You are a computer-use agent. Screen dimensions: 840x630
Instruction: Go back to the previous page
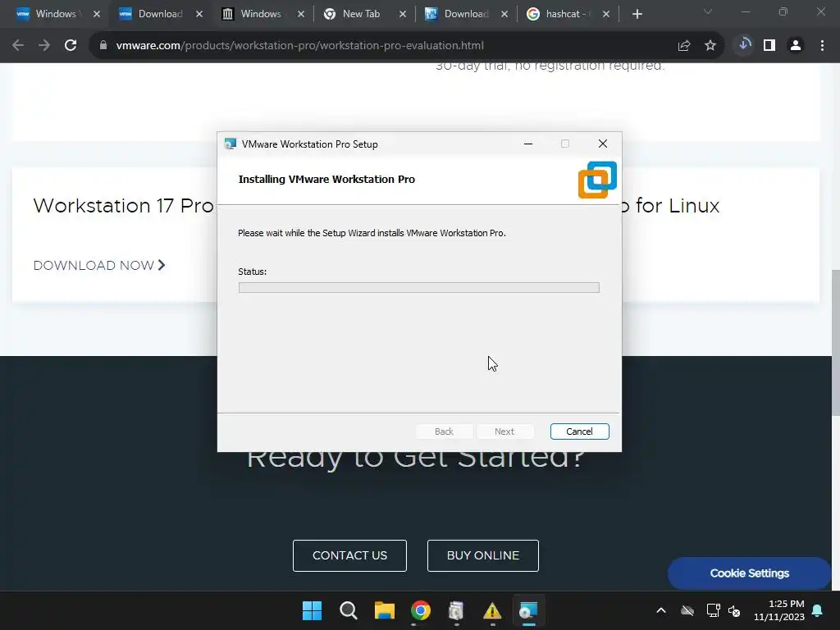pyautogui.click(x=18, y=46)
